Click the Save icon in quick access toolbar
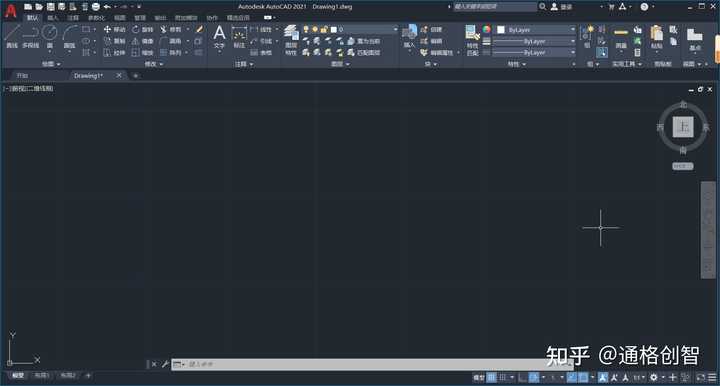720x386 pixels. point(51,7)
